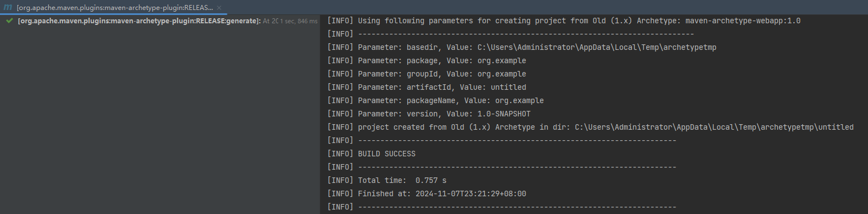Click the Maven 'm' icon on the tab

8,7
